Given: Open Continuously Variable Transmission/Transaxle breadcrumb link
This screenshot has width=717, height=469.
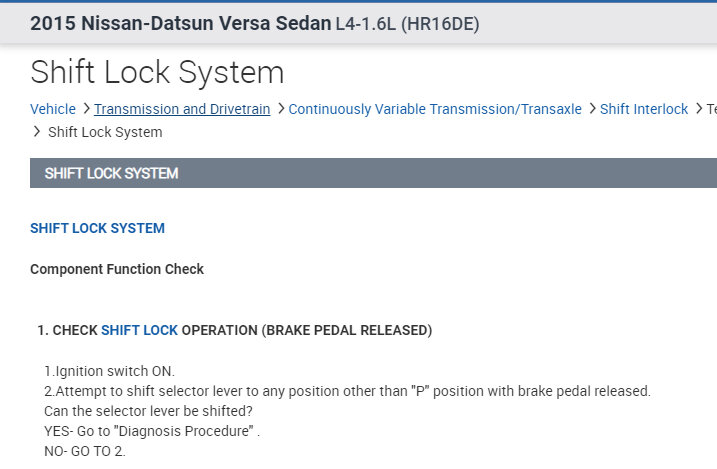Looking at the screenshot, I should click(435, 109).
